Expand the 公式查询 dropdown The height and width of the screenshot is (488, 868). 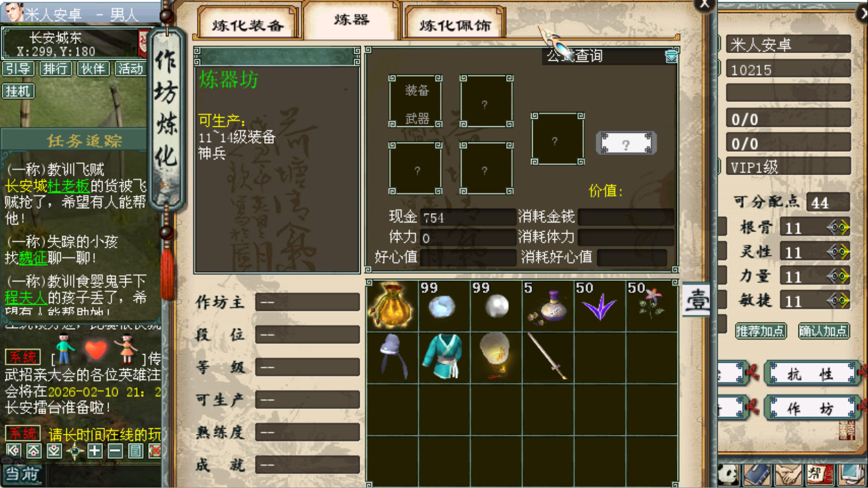pos(672,56)
